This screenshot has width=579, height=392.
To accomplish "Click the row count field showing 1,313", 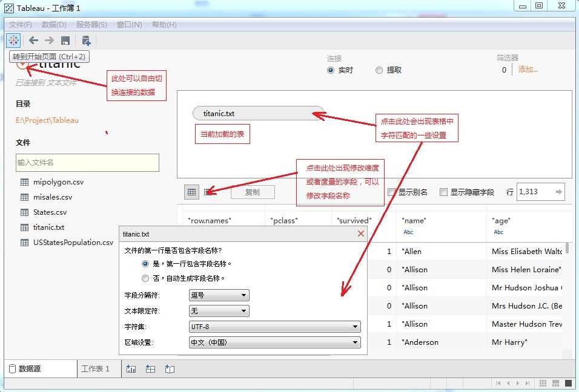I will (x=541, y=192).
